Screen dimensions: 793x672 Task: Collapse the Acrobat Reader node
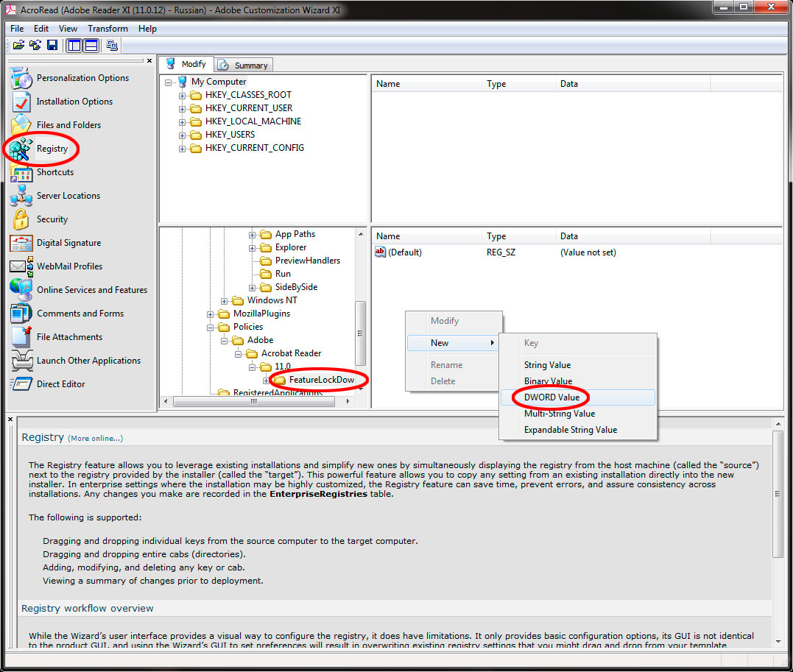pos(238,354)
